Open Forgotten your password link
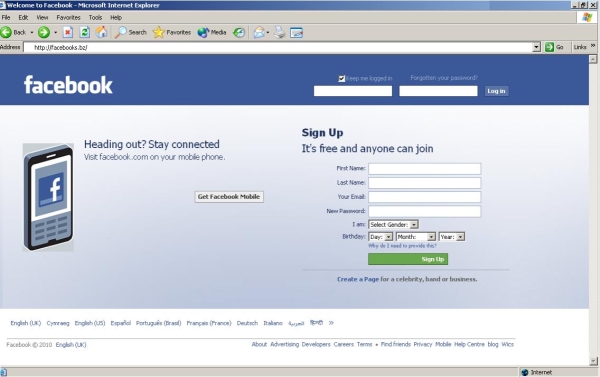This screenshot has width=600, height=377. tap(444, 78)
